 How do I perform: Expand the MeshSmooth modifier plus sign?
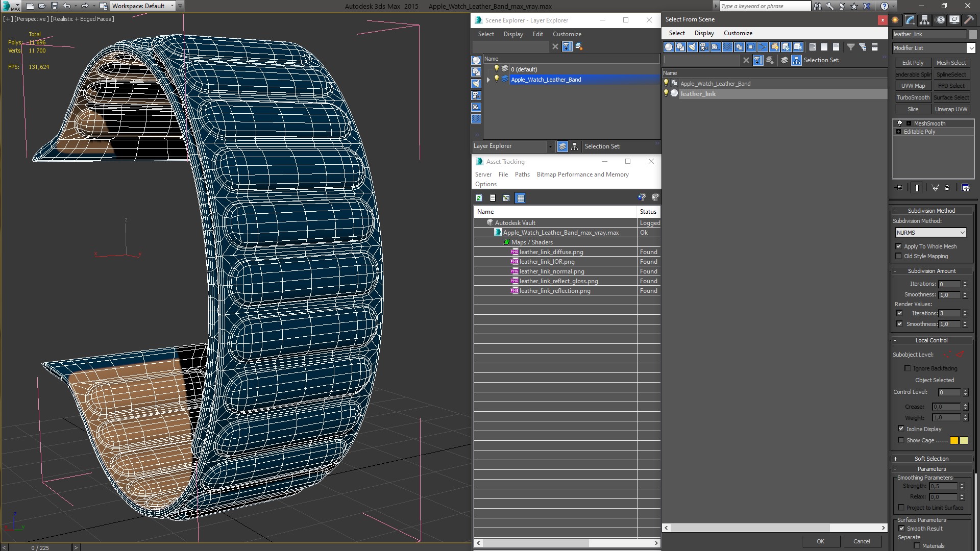[x=909, y=123]
